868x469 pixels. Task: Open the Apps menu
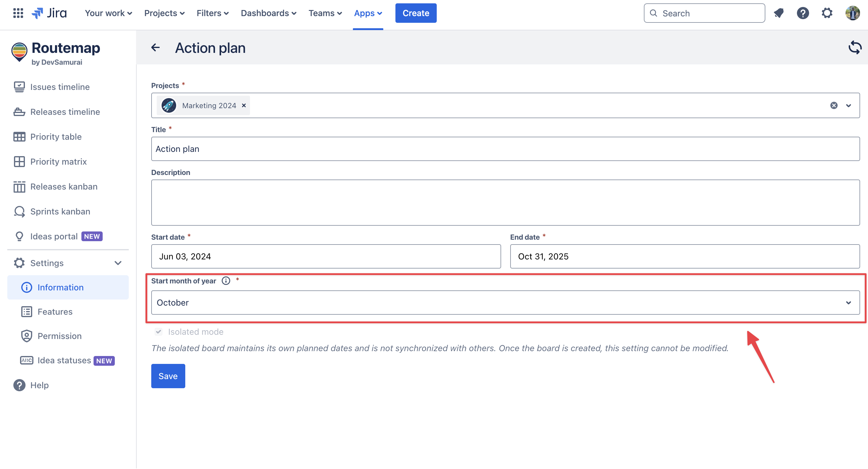pyautogui.click(x=367, y=13)
